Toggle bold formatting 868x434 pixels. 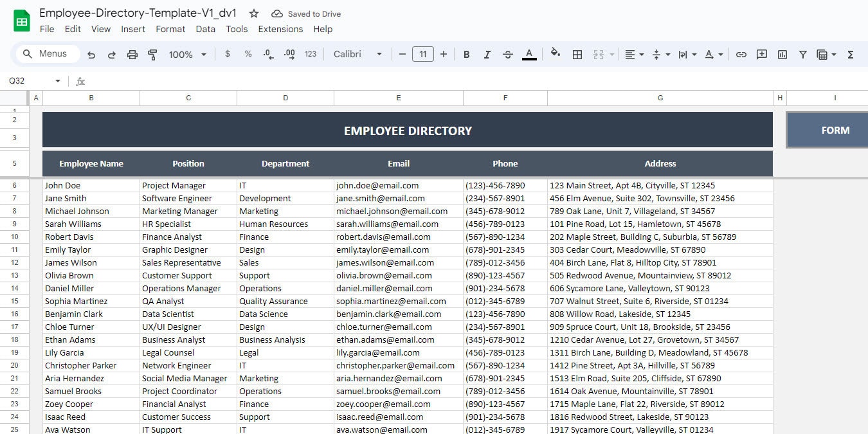pos(466,54)
